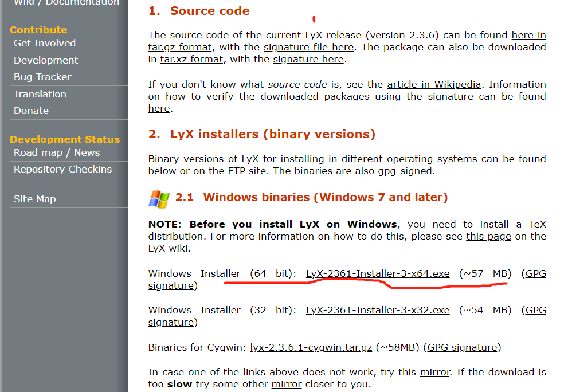Screen dimensions: 564x392
Task: Click 'LyX installers (binary versions)' heading
Action: click(x=273, y=134)
